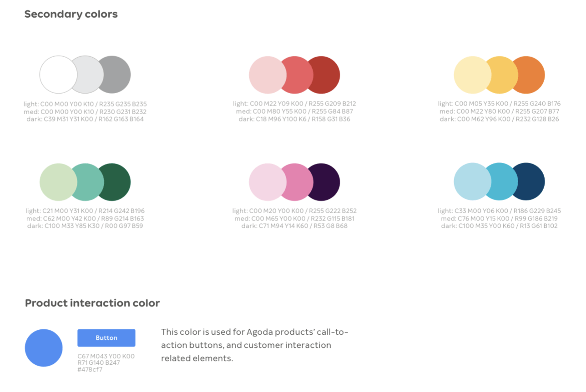Image resolution: width=586 pixels, height=392 pixels.
Task: Pick the pale yellow light swatch
Action: 472,75
